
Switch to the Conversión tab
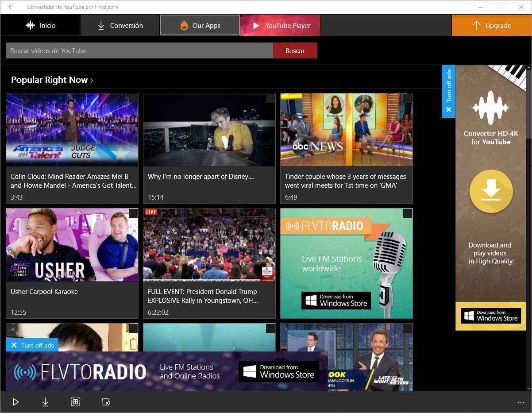[120, 25]
